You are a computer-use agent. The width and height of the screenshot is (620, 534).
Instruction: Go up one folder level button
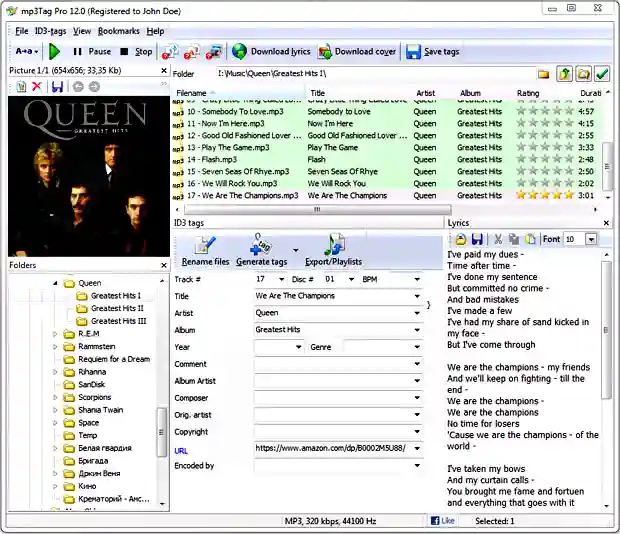tap(564, 74)
